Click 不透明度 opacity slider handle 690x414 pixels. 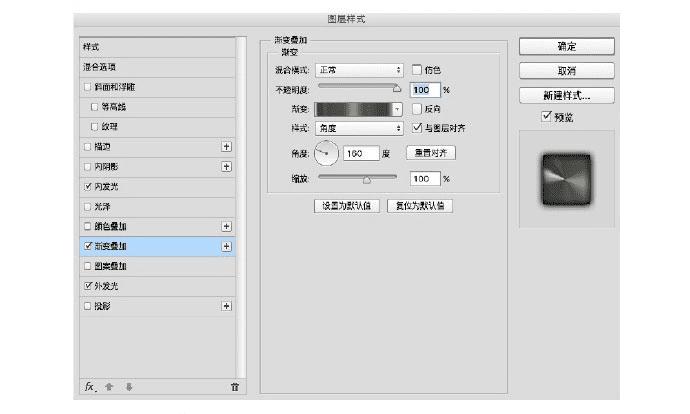pos(397,88)
